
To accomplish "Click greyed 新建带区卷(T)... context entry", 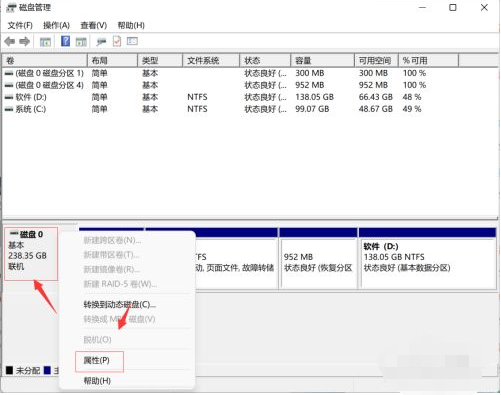I will [x=111, y=255].
